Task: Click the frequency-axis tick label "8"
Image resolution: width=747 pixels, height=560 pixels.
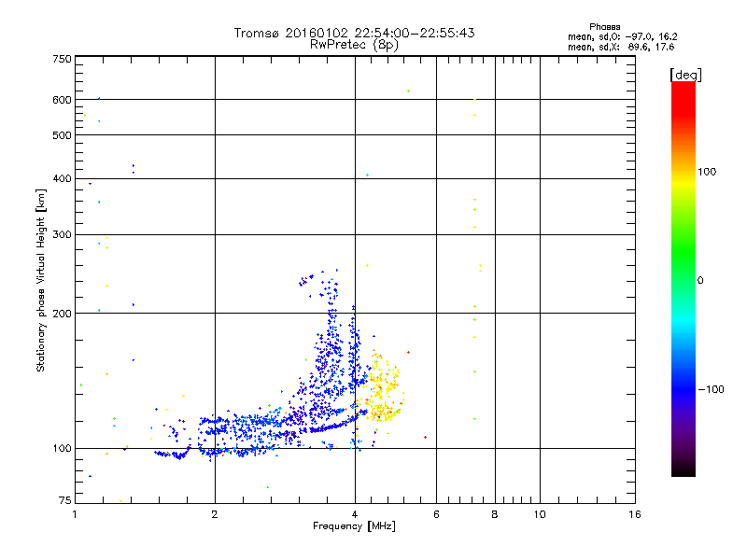Action: [495, 514]
